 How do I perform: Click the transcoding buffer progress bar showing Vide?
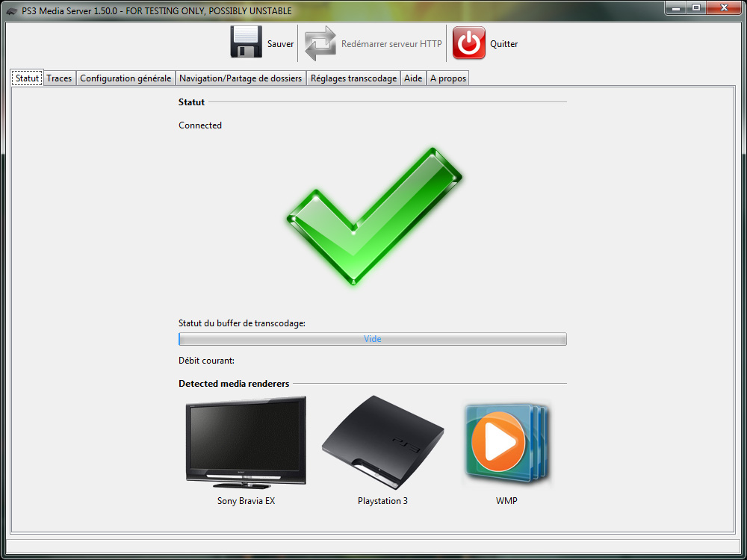click(x=373, y=339)
